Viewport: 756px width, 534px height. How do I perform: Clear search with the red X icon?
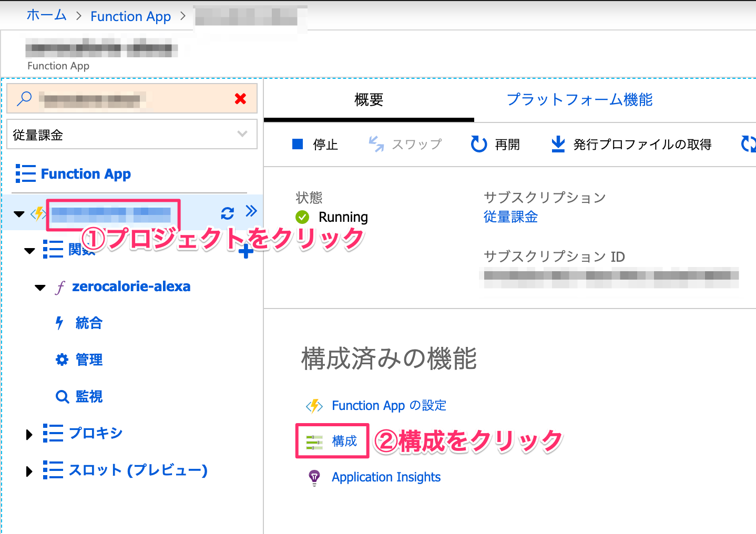tap(241, 98)
